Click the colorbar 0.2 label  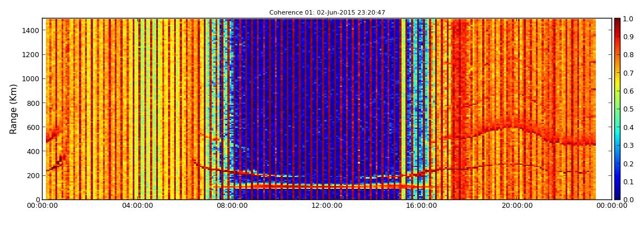click(628, 164)
